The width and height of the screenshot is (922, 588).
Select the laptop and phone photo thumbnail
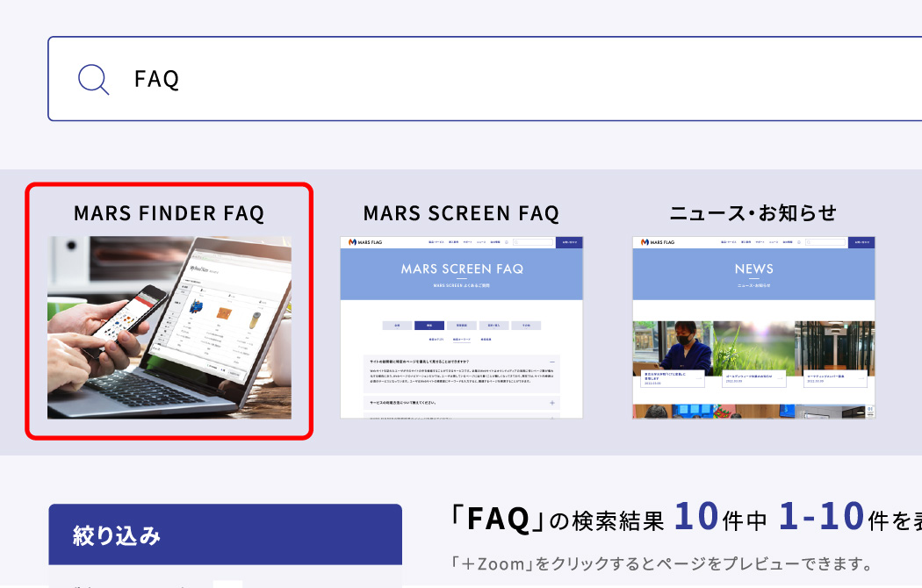[169, 327]
